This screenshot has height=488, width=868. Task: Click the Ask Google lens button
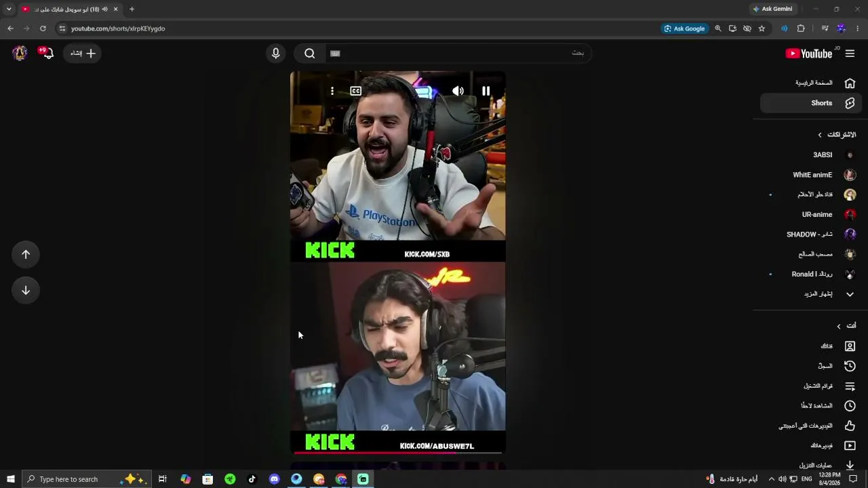[684, 28]
